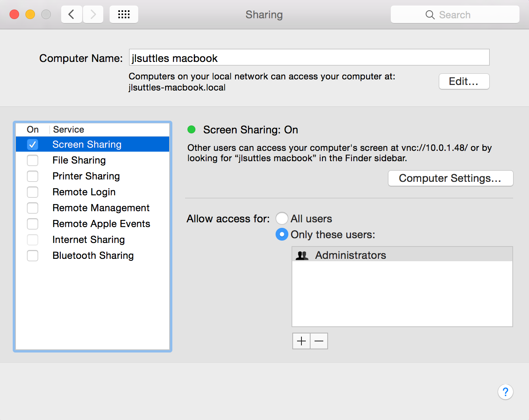
Task: Close the Sharing window
Action: point(14,15)
